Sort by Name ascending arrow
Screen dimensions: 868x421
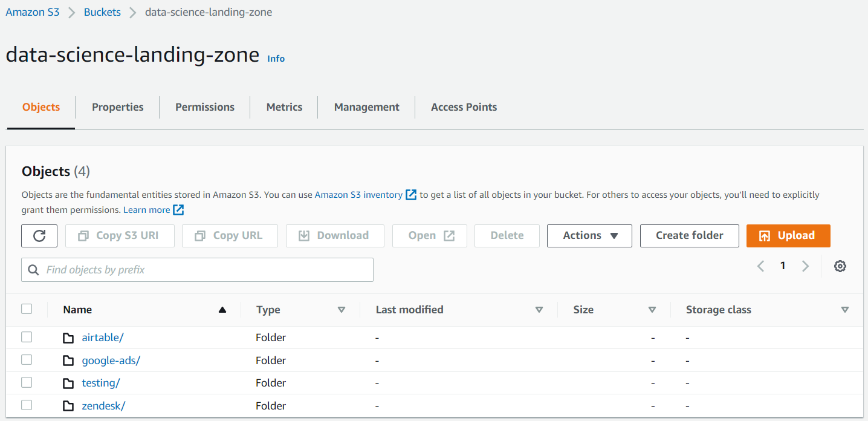pyautogui.click(x=222, y=310)
